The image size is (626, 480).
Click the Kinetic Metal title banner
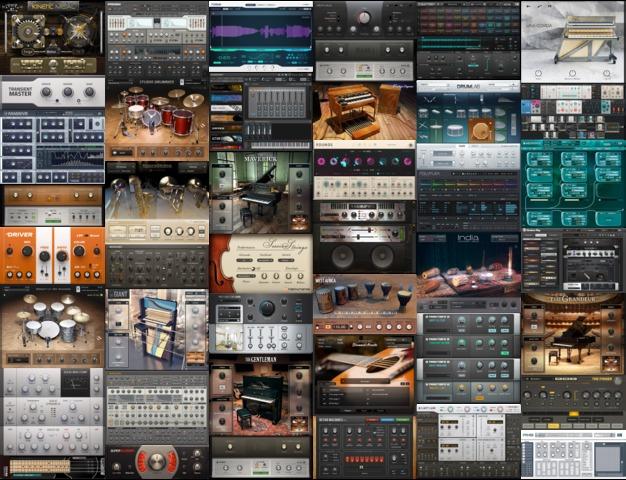pos(53,6)
